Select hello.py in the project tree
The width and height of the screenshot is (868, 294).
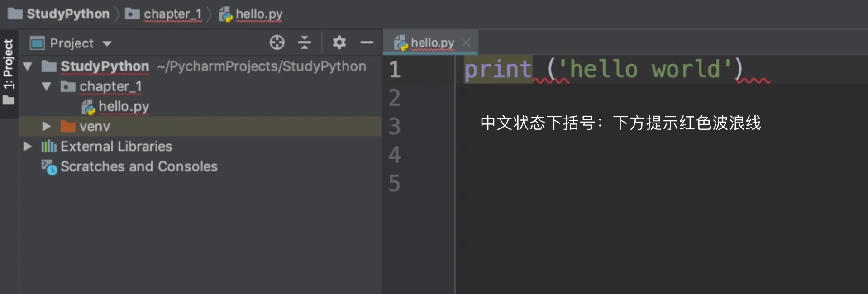(124, 107)
